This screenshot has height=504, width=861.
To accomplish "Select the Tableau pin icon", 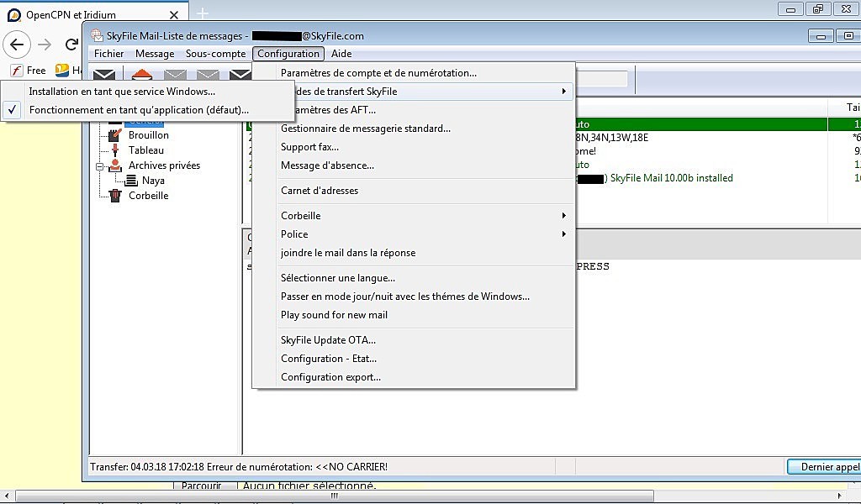I will point(114,150).
